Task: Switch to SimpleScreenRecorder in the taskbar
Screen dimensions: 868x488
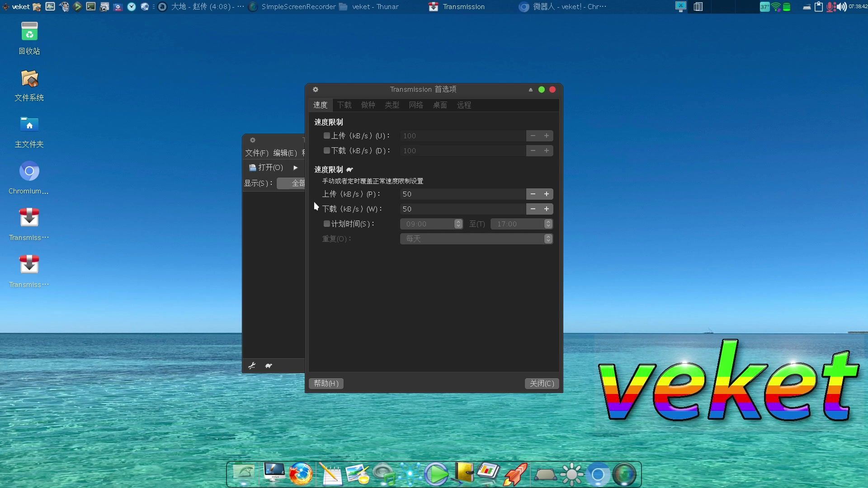Action: [292, 7]
